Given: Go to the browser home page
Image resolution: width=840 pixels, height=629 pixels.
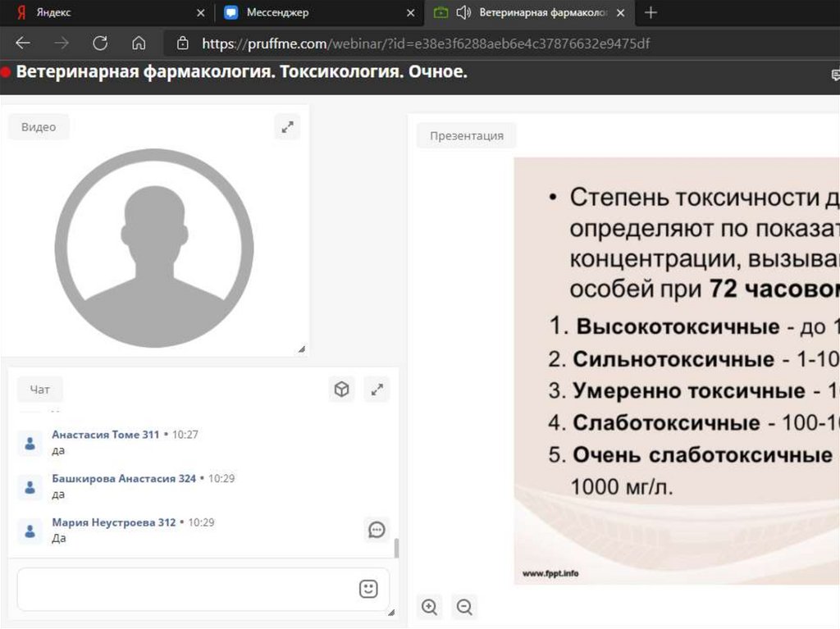Looking at the screenshot, I should point(139,43).
